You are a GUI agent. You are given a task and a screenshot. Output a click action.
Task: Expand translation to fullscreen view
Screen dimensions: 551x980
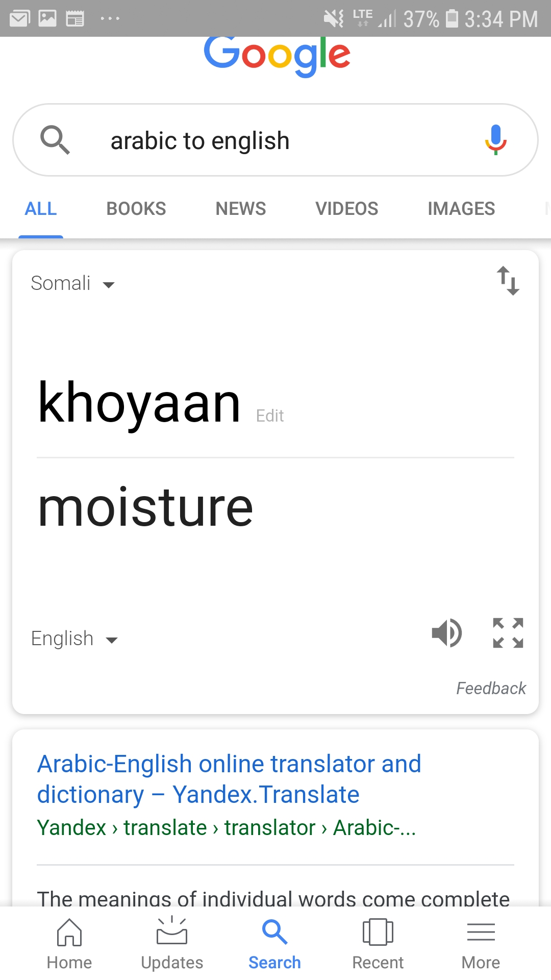[x=508, y=633]
